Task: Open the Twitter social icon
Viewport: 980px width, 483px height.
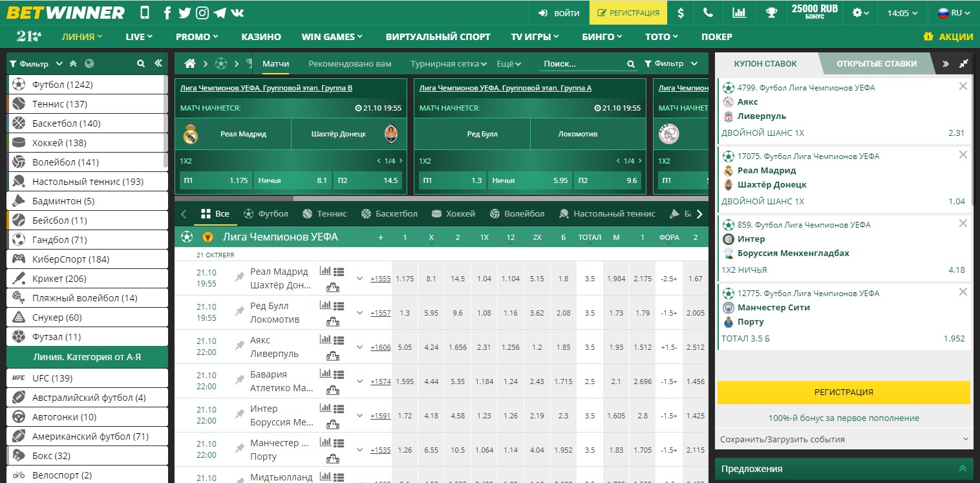Action: point(185,13)
